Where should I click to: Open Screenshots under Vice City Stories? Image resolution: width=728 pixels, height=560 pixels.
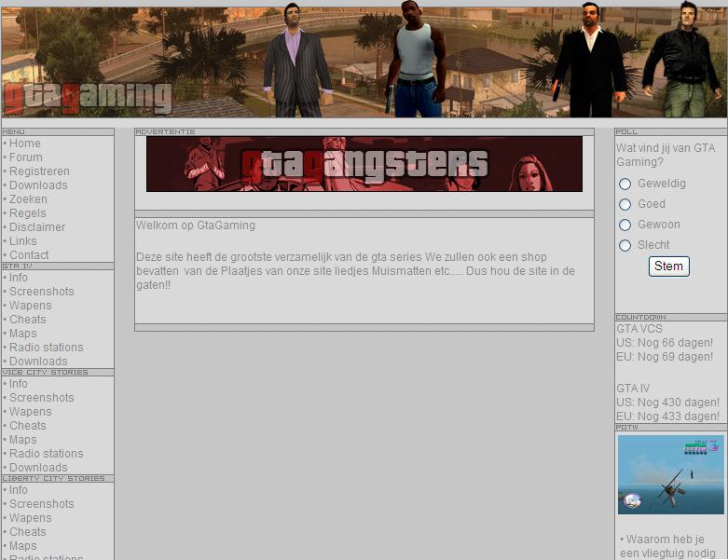coord(42,398)
